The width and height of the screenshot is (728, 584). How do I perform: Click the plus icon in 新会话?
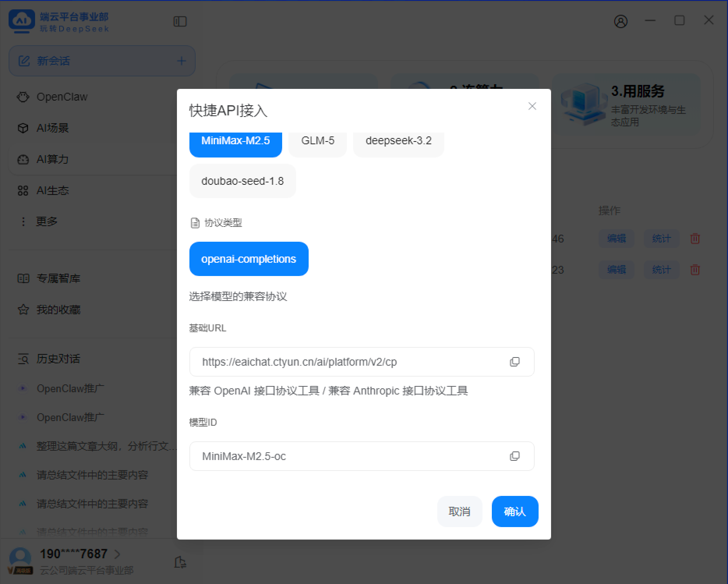pos(181,61)
